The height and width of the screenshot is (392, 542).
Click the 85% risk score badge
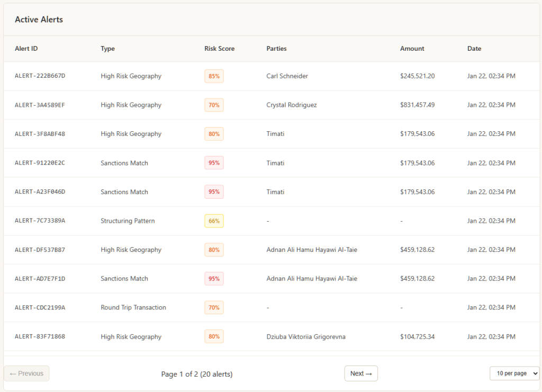[x=214, y=76]
